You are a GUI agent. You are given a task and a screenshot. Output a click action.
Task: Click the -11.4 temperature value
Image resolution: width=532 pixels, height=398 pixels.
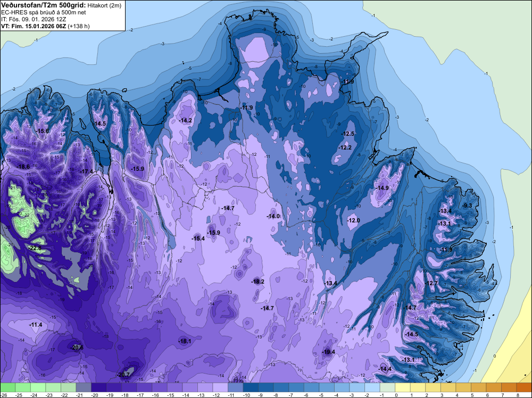point(36,325)
